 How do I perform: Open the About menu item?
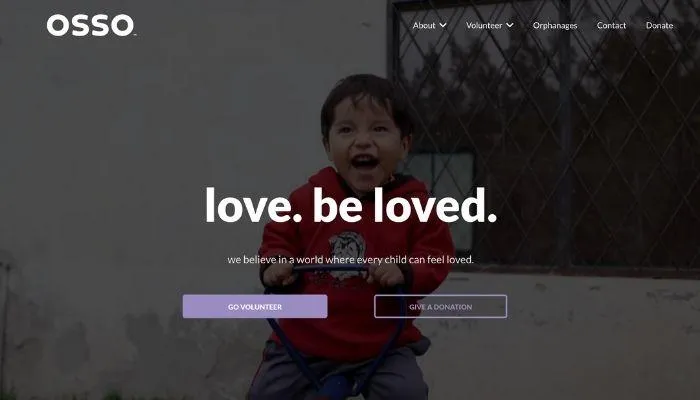click(x=424, y=25)
